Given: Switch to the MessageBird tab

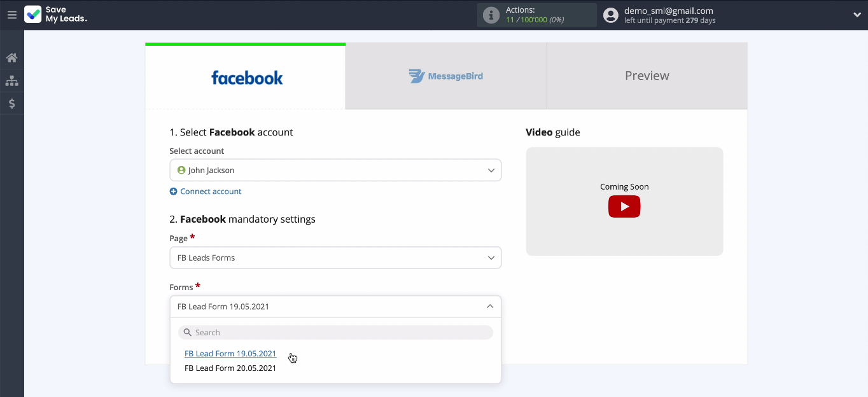Looking at the screenshot, I should coord(446,76).
